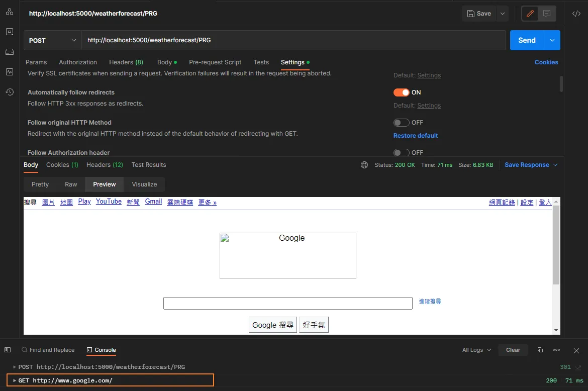Image resolution: width=588 pixels, height=391 pixels.
Task: Open the code snippet panel via </> icon
Action: (576, 14)
